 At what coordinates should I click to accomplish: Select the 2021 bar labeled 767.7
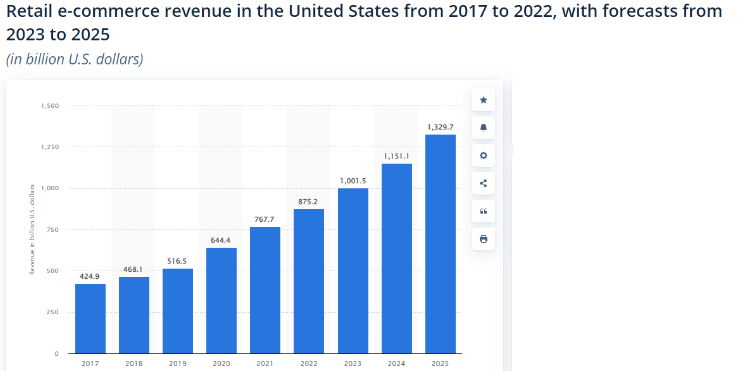[x=265, y=290]
